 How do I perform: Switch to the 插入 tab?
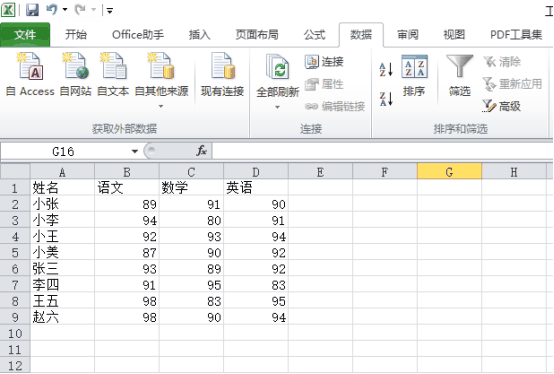(199, 35)
